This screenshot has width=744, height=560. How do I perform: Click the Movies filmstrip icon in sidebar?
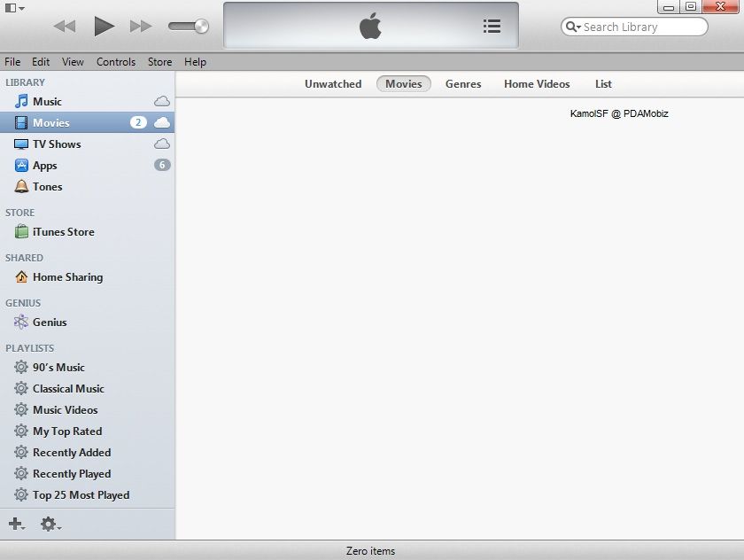tap(21, 123)
